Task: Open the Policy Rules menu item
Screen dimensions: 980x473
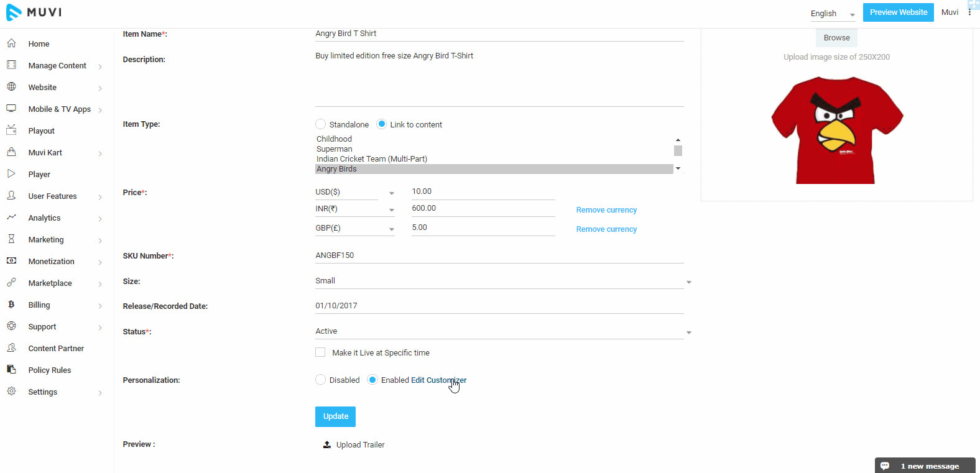Action: click(50, 370)
